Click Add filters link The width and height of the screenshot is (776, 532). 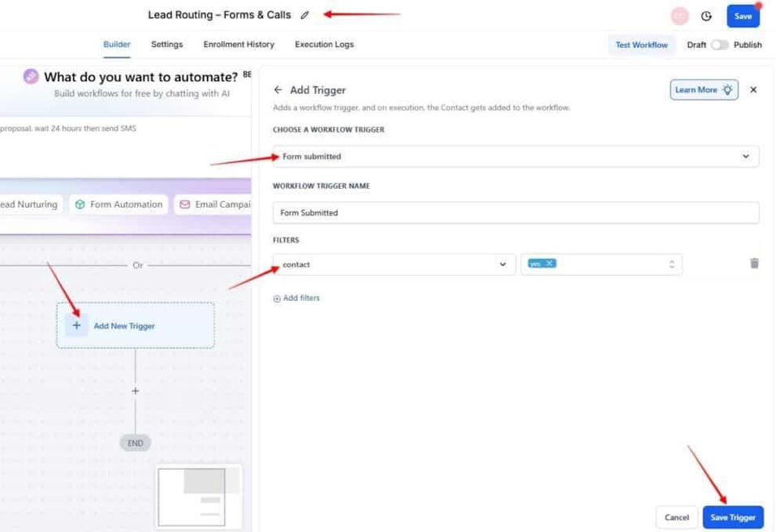296,298
